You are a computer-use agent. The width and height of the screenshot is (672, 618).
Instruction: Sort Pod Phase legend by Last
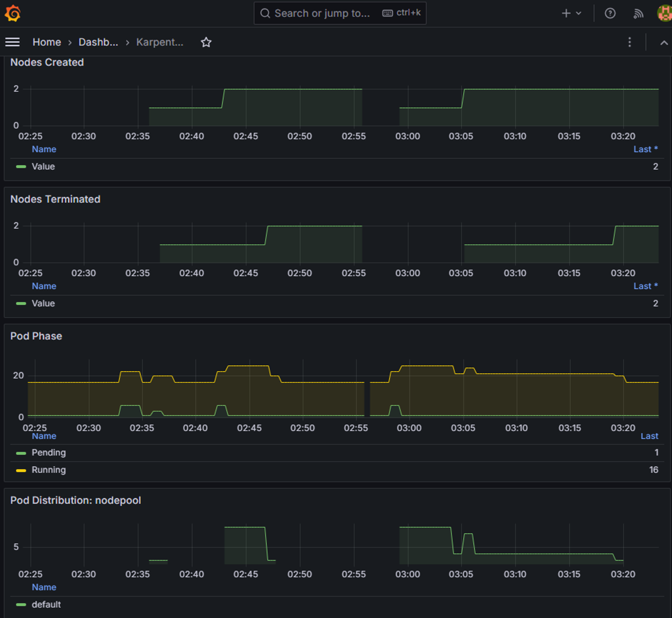click(x=649, y=436)
